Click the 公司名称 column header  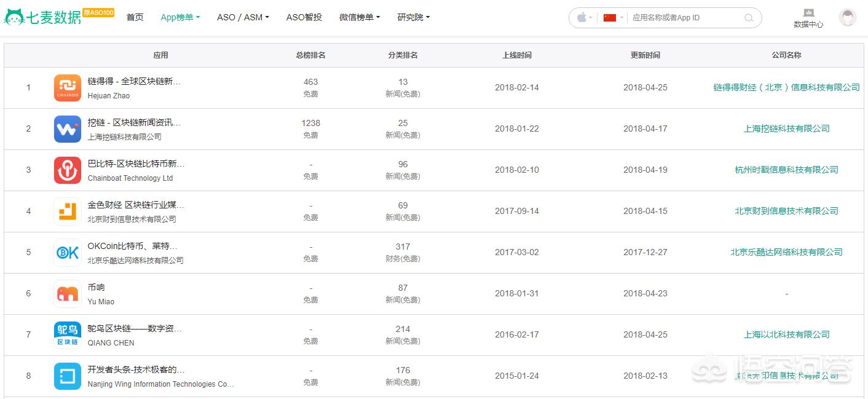point(786,55)
